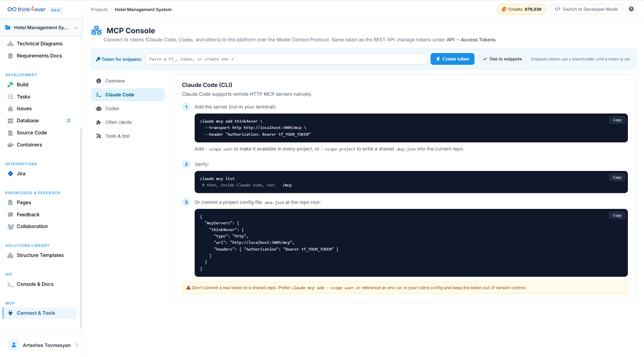The height and width of the screenshot is (357, 644).
Task: Switch to the Codex tab
Action: point(128,108)
